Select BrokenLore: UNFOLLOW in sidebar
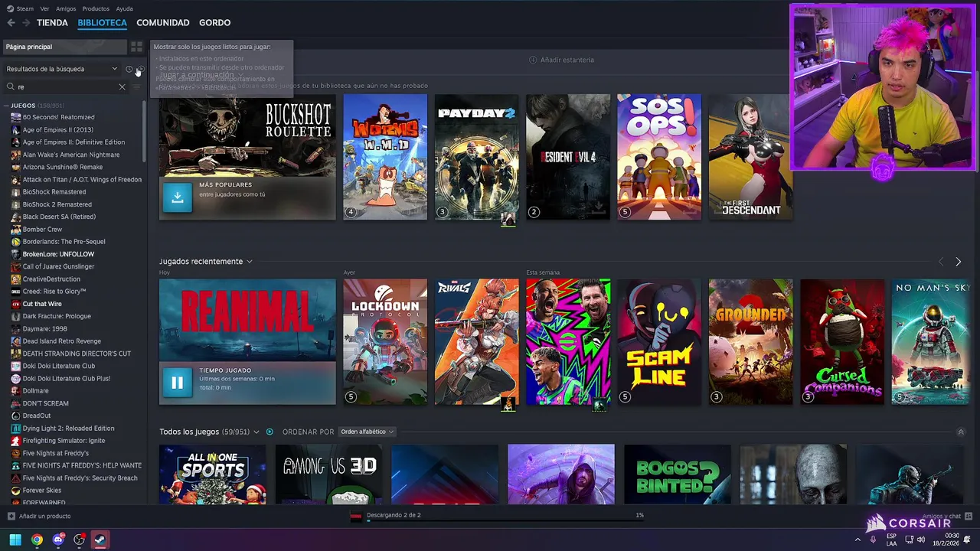980x551 pixels. [x=58, y=254]
